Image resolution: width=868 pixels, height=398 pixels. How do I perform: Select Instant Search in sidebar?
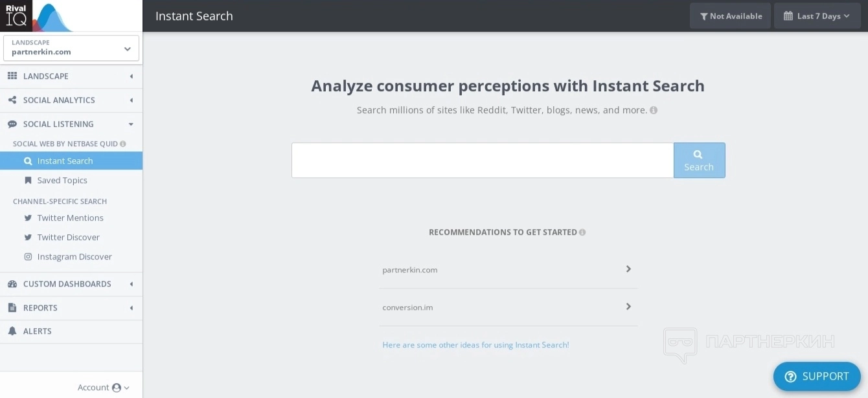click(65, 161)
